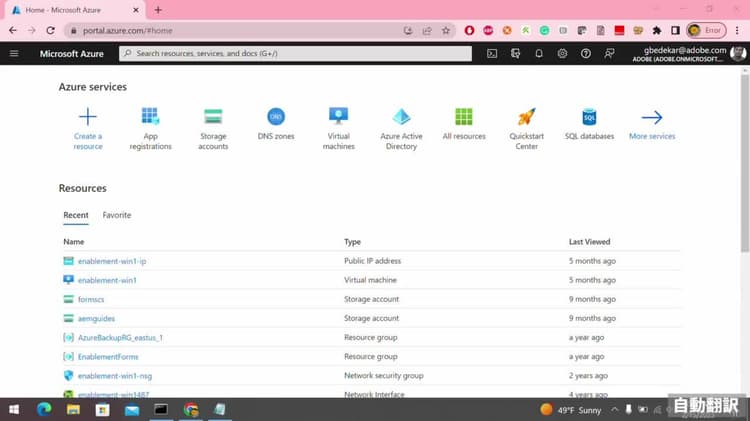This screenshot has width=750, height=421.
Task: Open the formscs storage account
Action: (91, 299)
